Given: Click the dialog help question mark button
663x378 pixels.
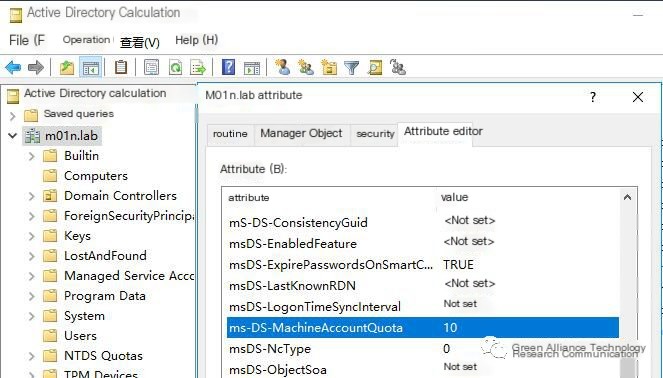Looking at the screenshot, I should (593, 97).
